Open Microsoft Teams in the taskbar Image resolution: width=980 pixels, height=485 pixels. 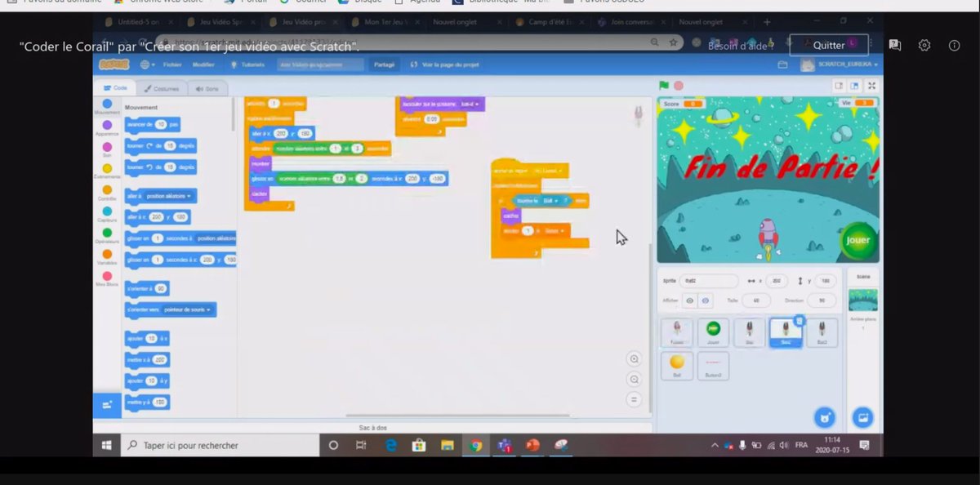tap(505, 445)
